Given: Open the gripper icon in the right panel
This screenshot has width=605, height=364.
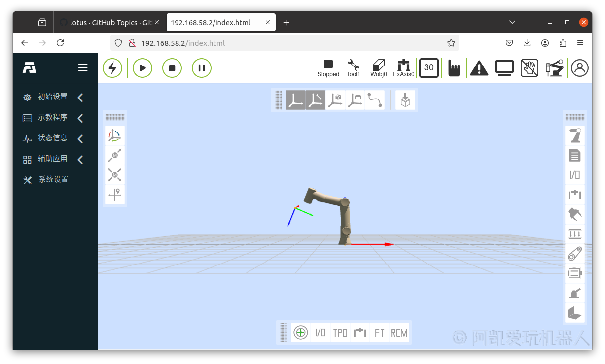Looking at the screenshot, I should 575,214.
